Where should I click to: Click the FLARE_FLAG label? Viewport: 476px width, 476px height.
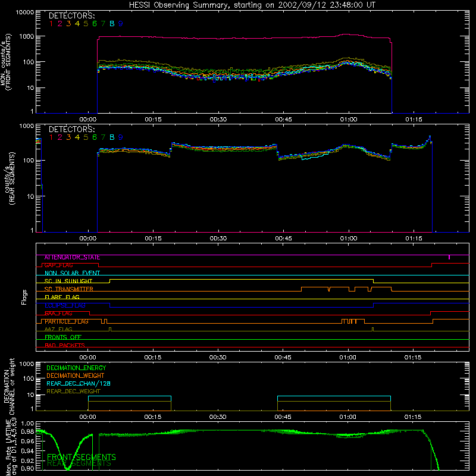pyautogui.click(x=62, y=297)
